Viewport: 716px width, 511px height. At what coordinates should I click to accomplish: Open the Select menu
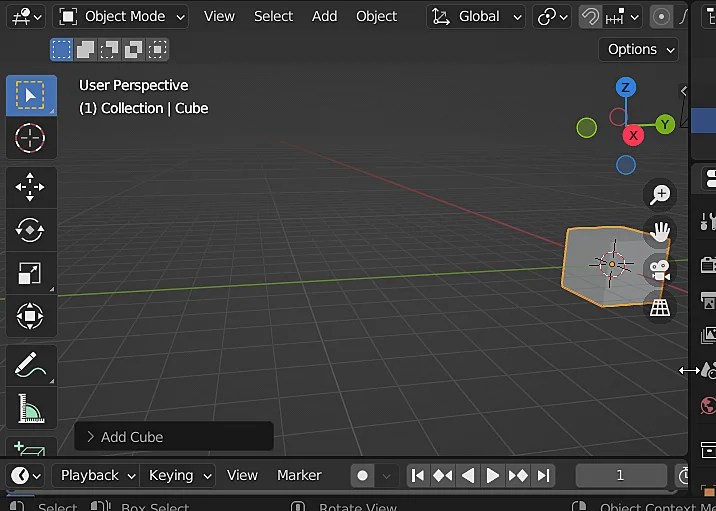click(274, 16)
